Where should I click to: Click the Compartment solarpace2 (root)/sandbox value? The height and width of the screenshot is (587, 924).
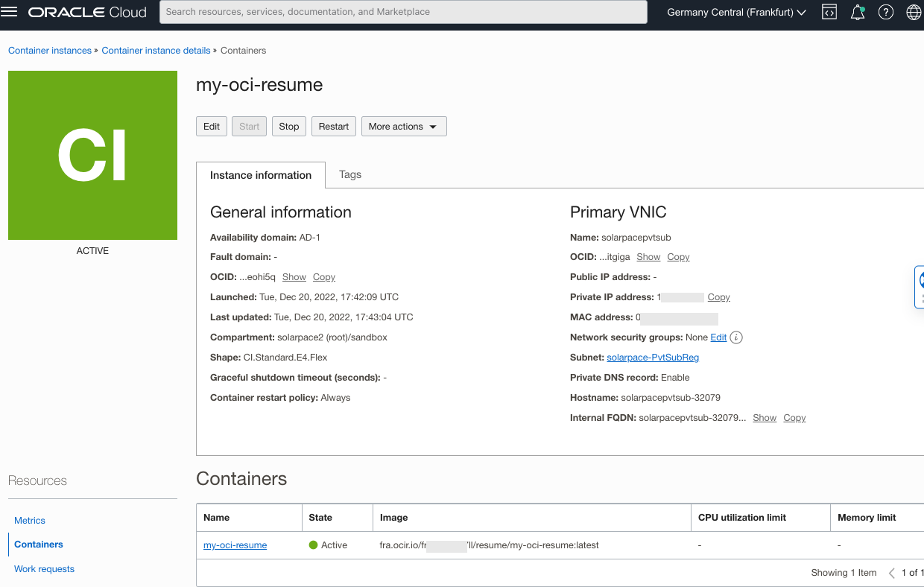pyautogui.click(x=332, y=337)
